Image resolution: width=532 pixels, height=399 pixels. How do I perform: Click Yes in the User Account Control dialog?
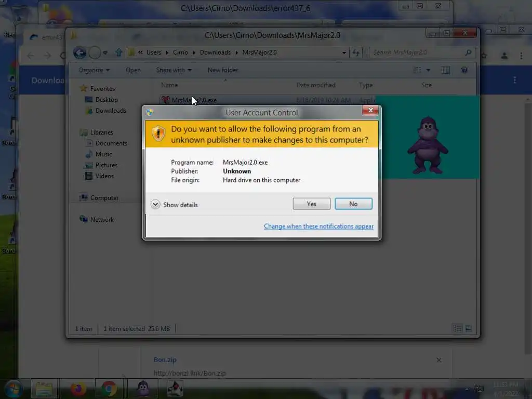[x=312, y=204]
